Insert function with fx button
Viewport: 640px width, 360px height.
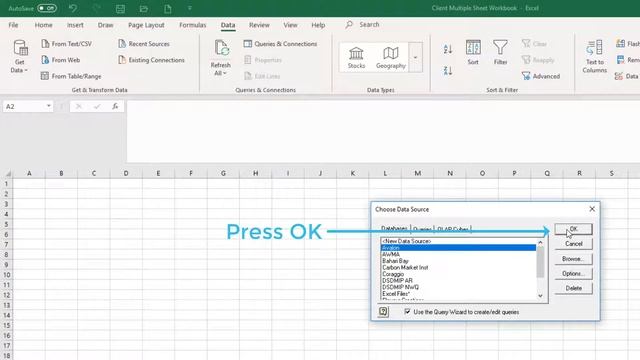(115, 107)
